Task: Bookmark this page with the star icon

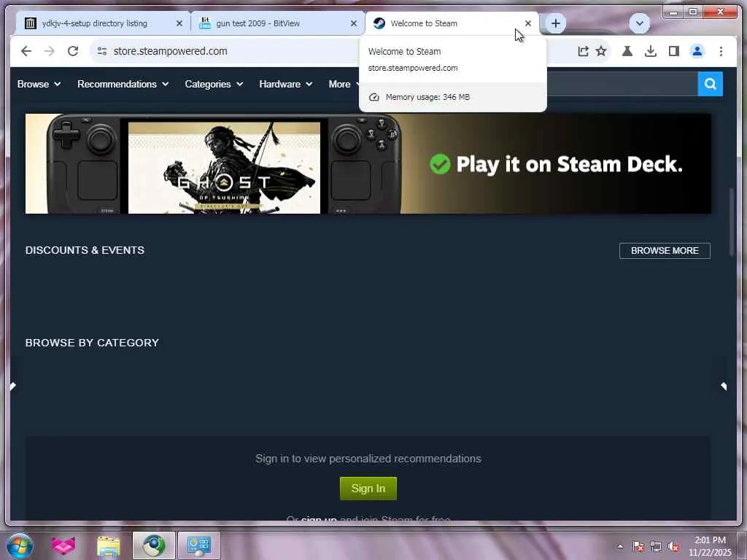Action: 601,51
